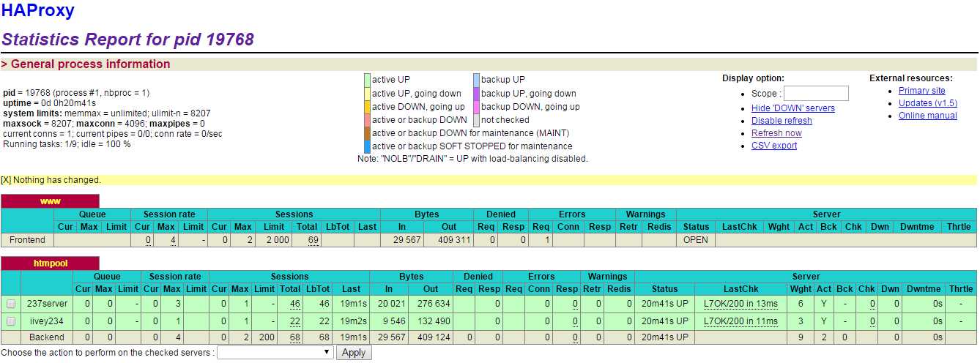
Task: Click 20m41s UP status for 237server
Action: coord(664,304)
